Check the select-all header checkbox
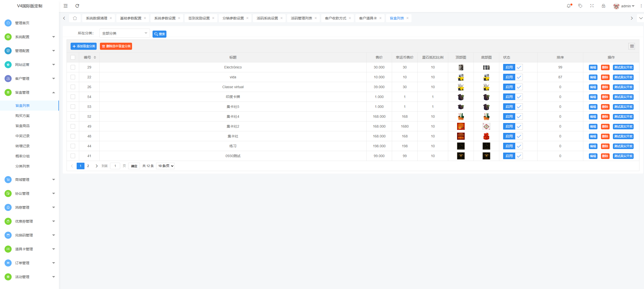This screenshot has width=644, height=289. (x=73, y=57)
